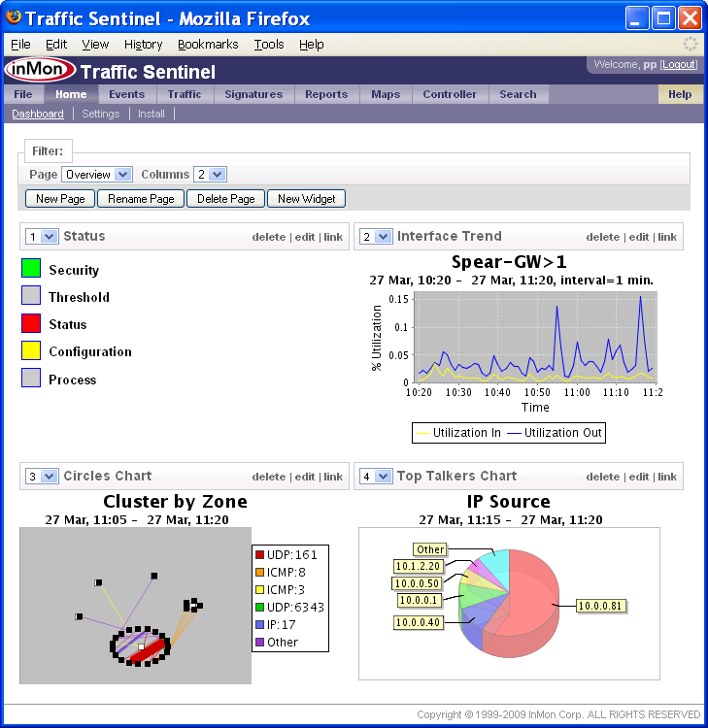Click the 10.0.0.81 pie chart label
This screenshot has width=708, height=728.
click(600, 606)
